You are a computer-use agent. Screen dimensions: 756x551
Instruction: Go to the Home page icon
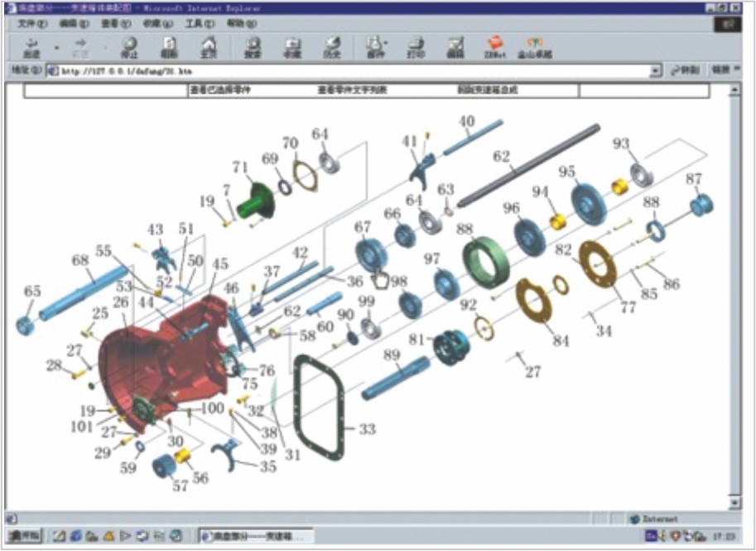(209, 47)
